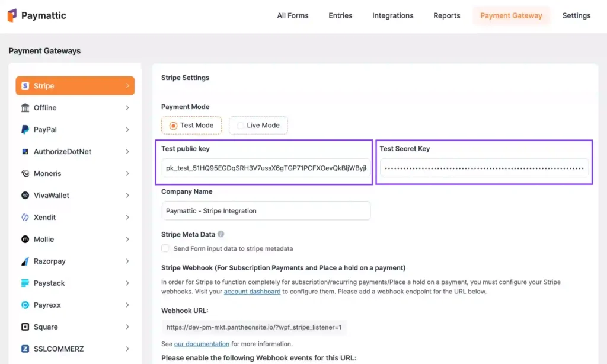This screenshot has height=364, width=607.
Task: Expand the Payrexx gateway chevron
Action: pos(127,305)
